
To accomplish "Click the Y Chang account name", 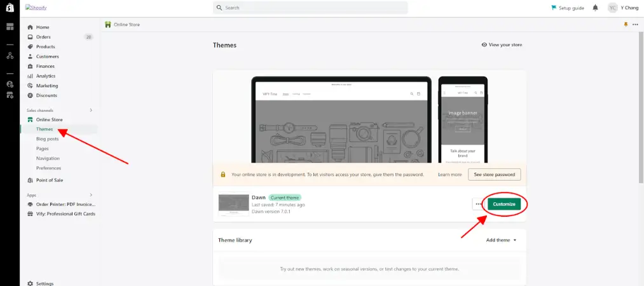I will click(629, 8).
